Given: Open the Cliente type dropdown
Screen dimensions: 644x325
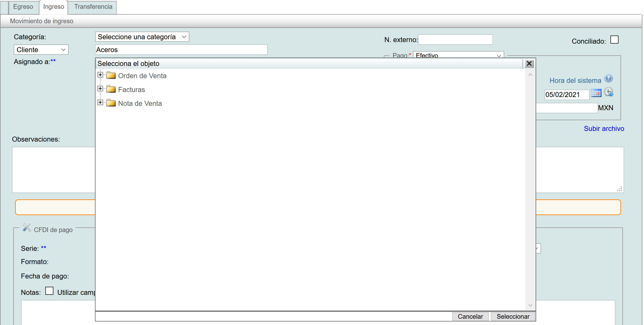Looking at the screenshot, I should point(41,50).
